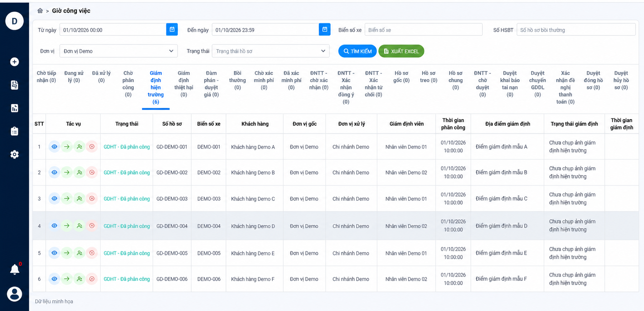644x311 pixels.
Task: Click the XUẤT EXCEL export button
Action: pos(401,51)
